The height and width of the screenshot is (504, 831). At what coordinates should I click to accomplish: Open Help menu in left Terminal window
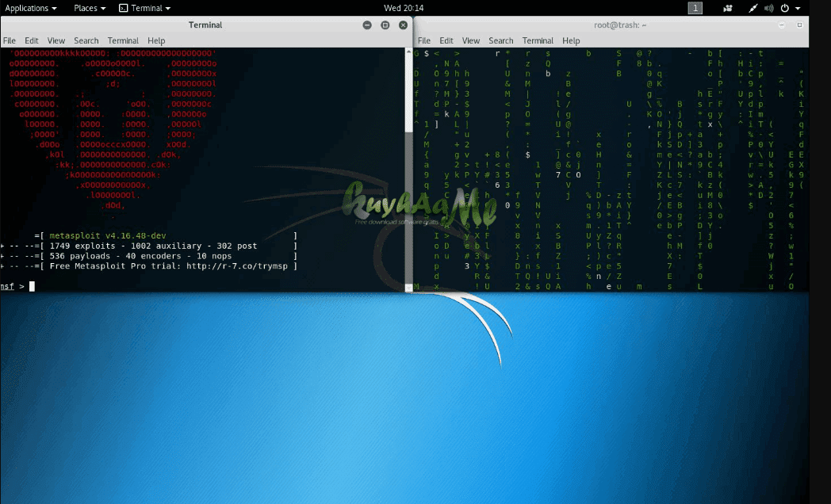[155, 40]
